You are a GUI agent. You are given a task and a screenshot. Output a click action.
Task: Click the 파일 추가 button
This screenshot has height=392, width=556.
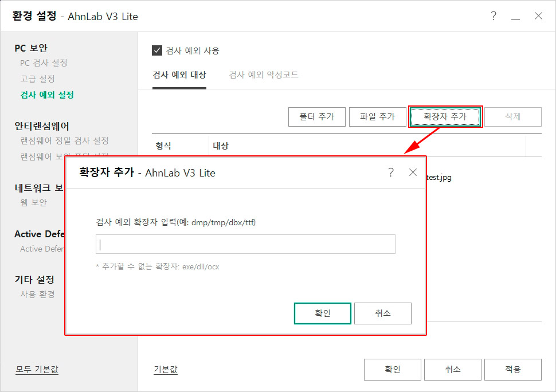(377, 116)
